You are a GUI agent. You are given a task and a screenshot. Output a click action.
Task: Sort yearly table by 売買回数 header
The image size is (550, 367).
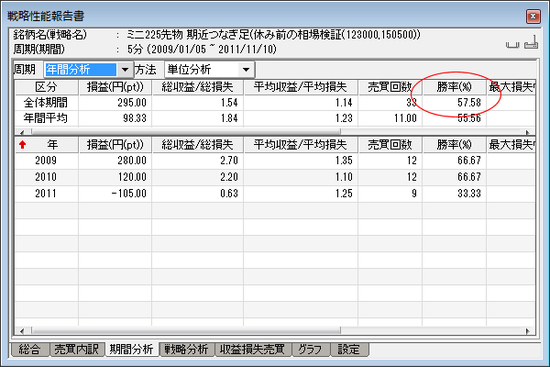390,145
